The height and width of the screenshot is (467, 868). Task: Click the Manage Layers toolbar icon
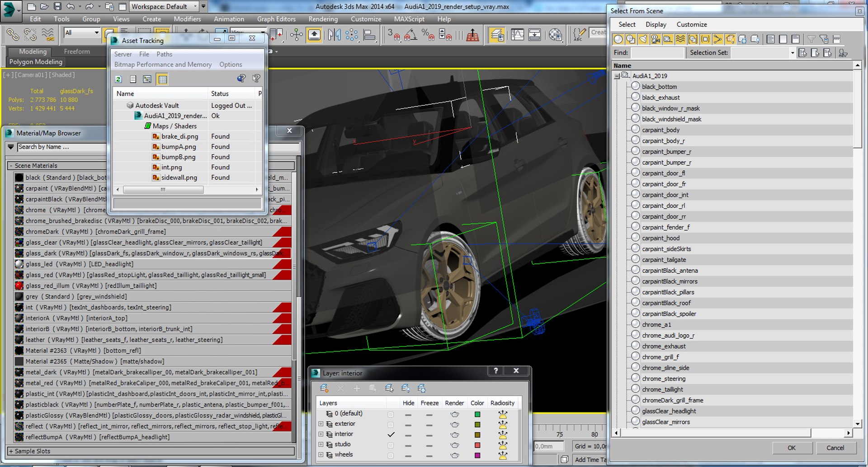tap(497, 35)
